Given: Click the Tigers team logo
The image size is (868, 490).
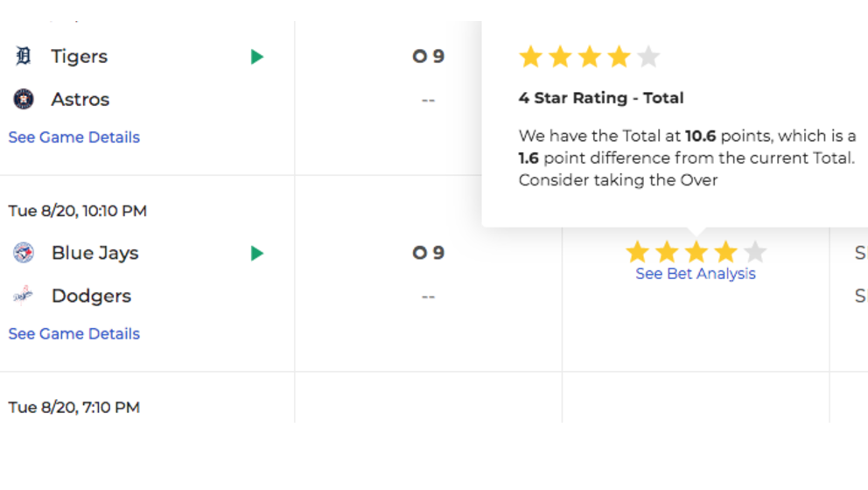Looking at the screenshot, I should (24, 56).
